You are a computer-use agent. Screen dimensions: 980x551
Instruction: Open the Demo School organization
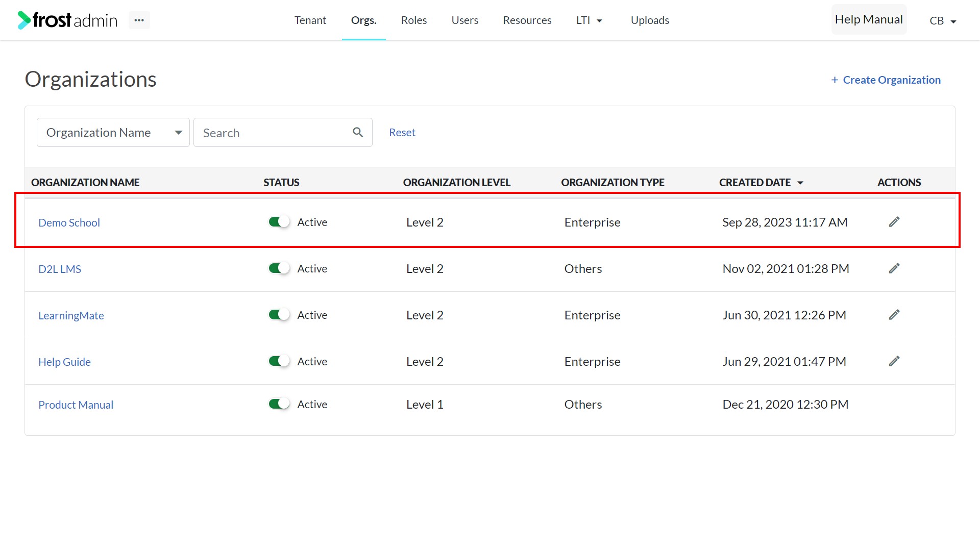[x=69, y=222]
